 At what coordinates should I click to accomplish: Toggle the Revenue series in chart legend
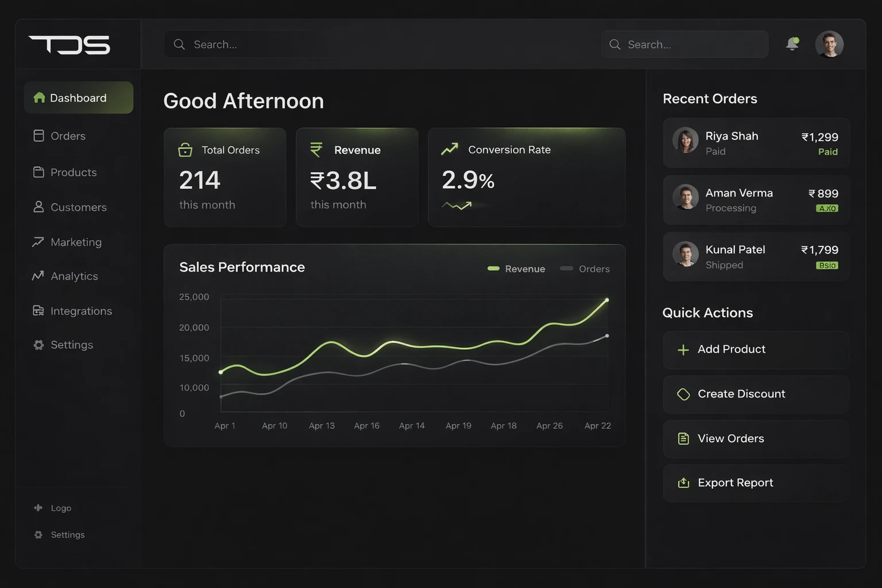pyautogui.click(x=516, y=269)
